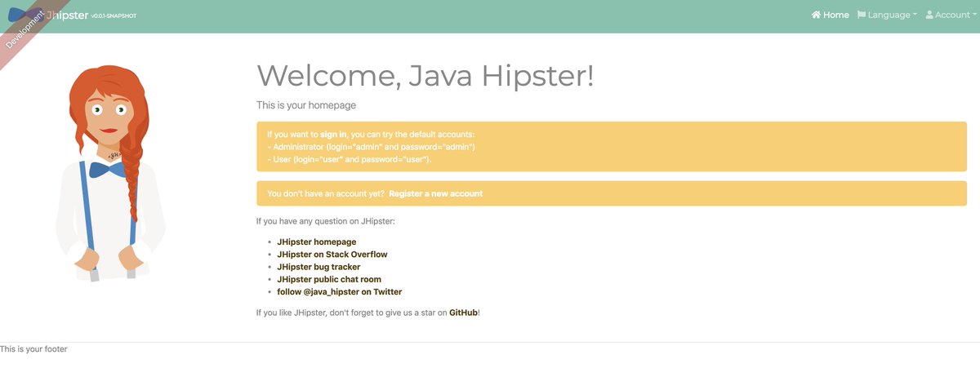Go to Home in navigation bar
This screenshot has height=368, width=980.
pos(830,15)
